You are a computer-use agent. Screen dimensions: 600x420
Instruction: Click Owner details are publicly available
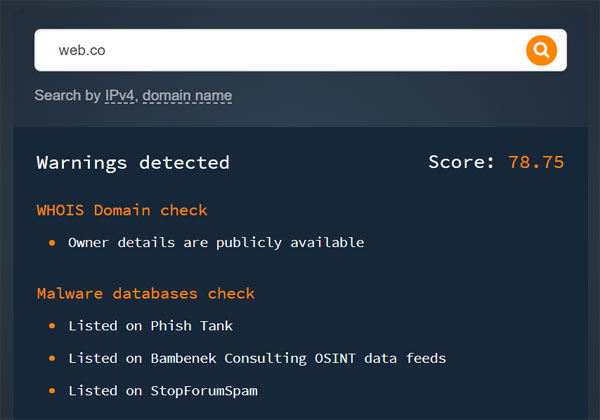point(216,242)
